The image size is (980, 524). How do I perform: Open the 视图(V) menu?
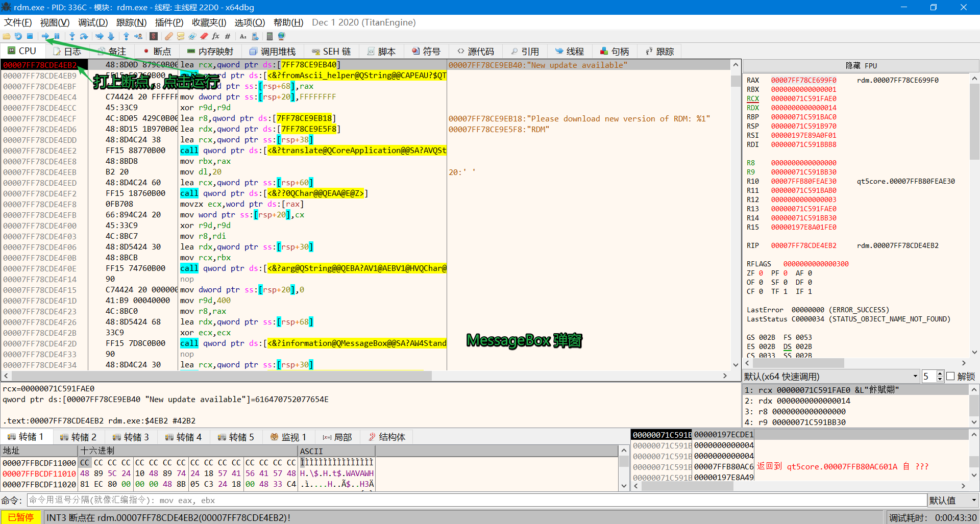point(55,22)
